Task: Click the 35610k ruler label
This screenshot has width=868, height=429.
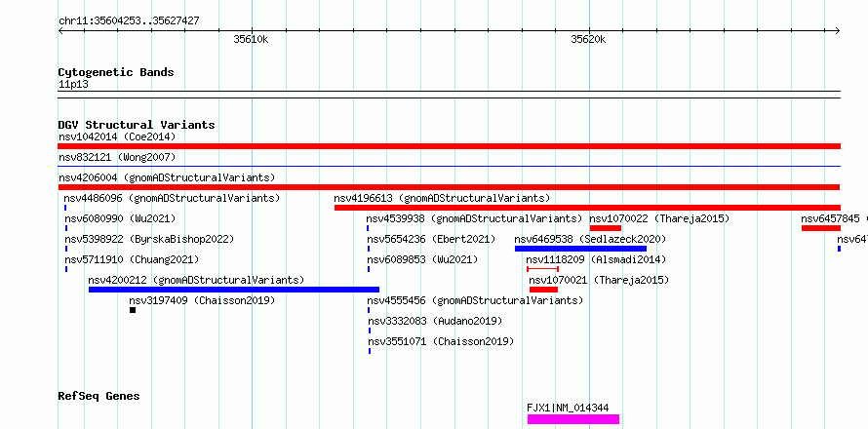Action: [251, 39]
